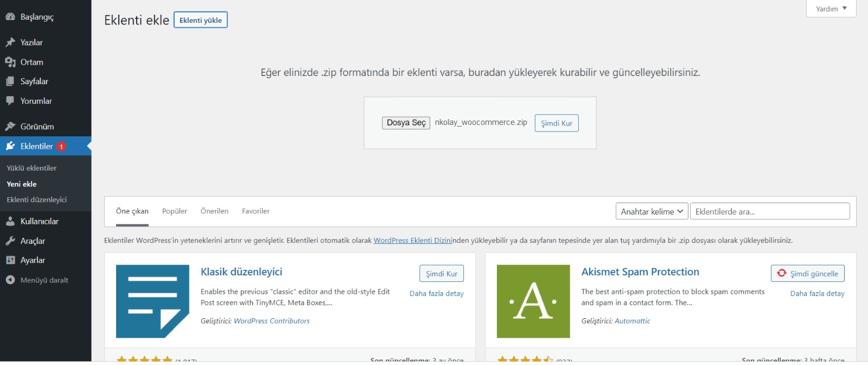The image size is (868, 365).
Task: Open the Anahtar kelime dropdown
Action: [x=652, y=211]
